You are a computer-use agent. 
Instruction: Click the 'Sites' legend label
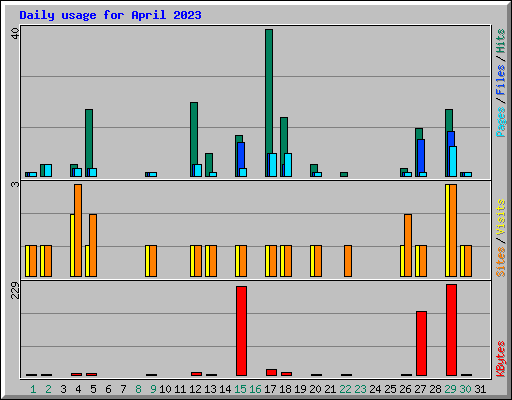click(x=501, y=262)
